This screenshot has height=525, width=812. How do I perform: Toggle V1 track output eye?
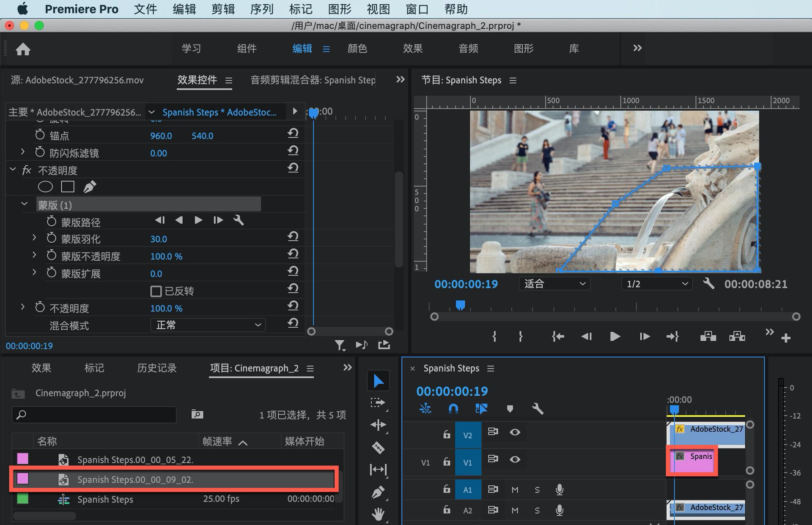click(x=515, y=459)
